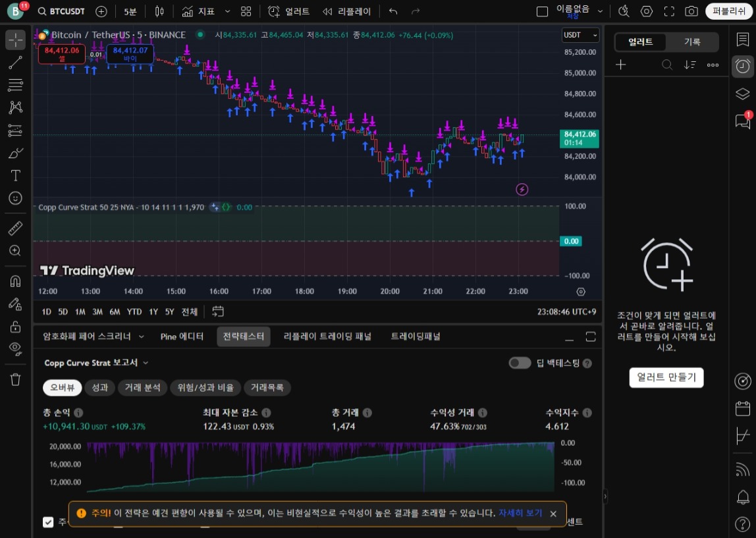Viewport: 756px width, 538px height.
Task: Open the emoji icons tool
Action: 15,198
